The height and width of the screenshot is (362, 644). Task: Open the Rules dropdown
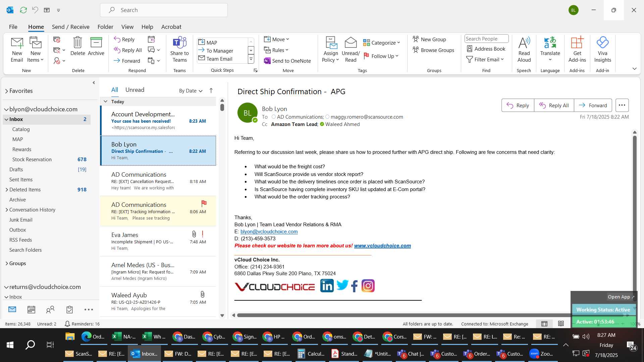[x=276, y=50]
